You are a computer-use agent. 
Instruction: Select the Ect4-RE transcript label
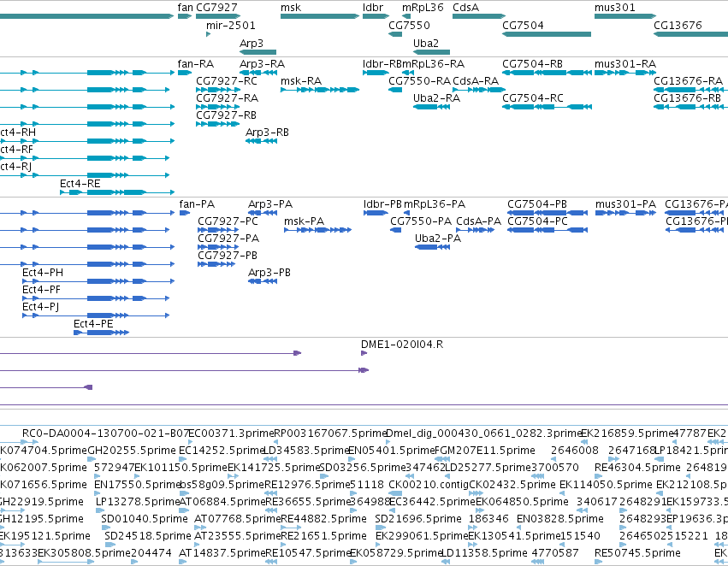tap(80, 184)
